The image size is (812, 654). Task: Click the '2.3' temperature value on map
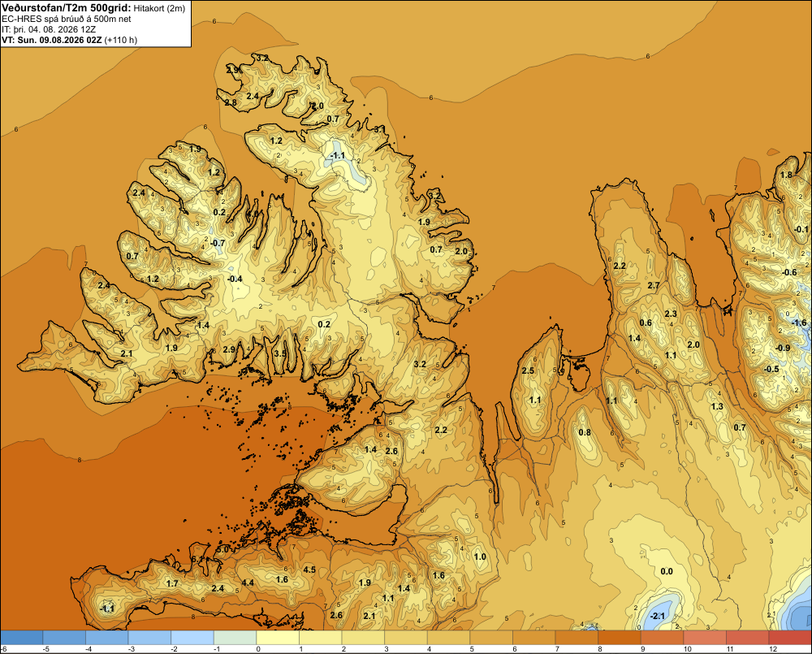tap(671, 314)
